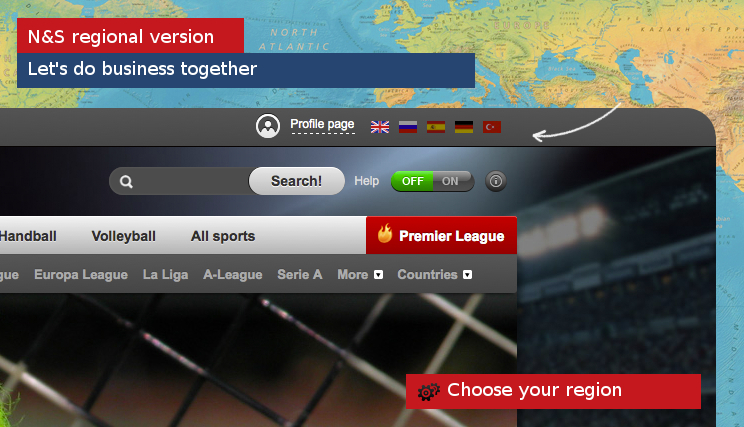The height and width of the screenshot is (427, 744).
Task: Choose the Spanish flag language icon
Action: 436,127
